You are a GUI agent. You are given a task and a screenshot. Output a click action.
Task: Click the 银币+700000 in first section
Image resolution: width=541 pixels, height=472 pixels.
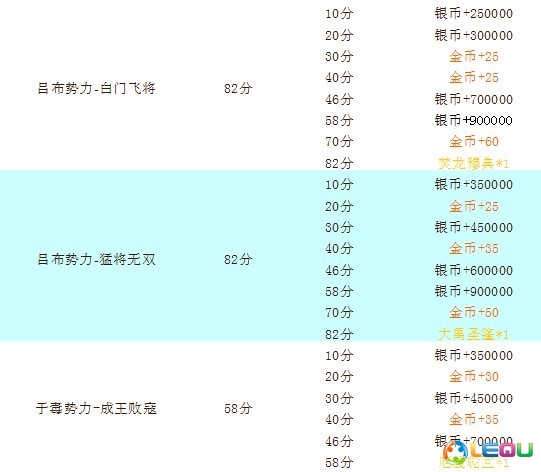[x=473, y=99]
